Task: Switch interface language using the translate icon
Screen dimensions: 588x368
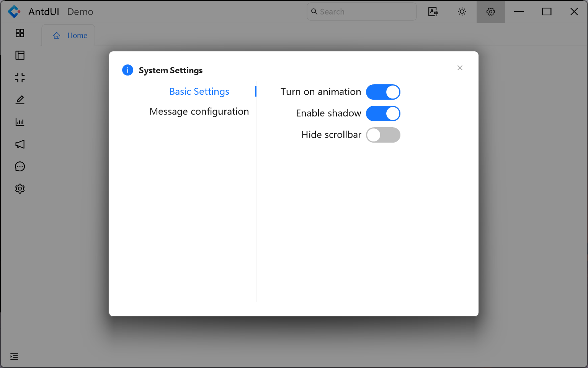Action: (433, 11)
